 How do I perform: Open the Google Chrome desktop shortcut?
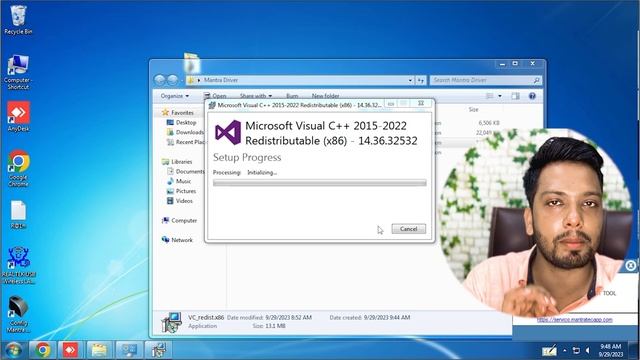(x=18, y=168)
